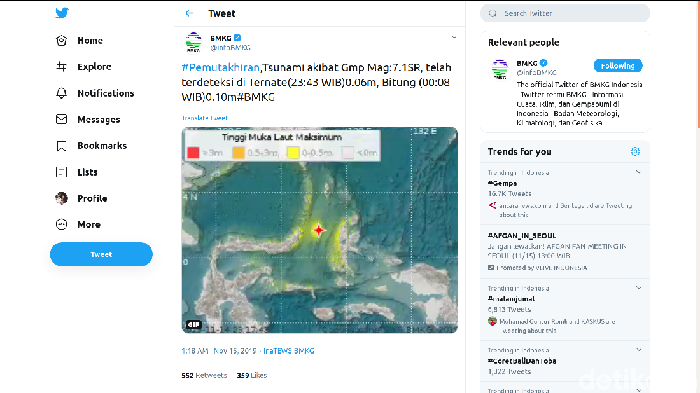Click the red legend color swatch
Screen dimensions: 700x393
point(193,153)
